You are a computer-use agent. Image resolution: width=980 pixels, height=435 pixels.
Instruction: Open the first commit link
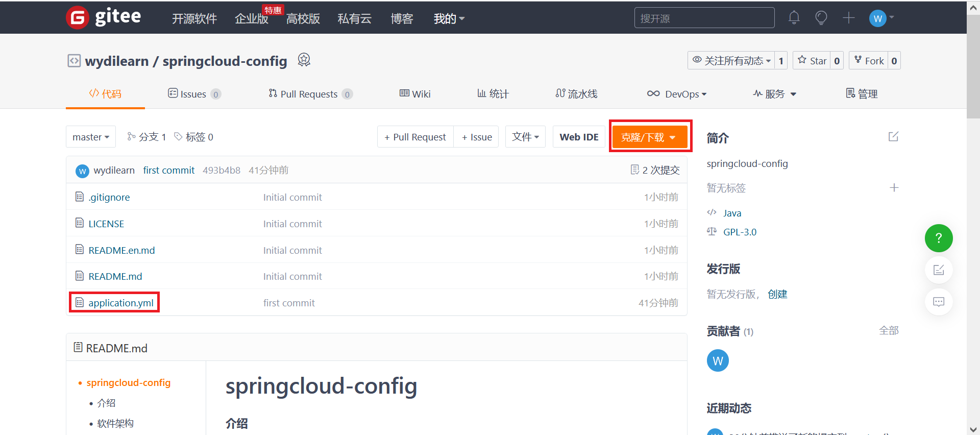(x=169, y=170)
